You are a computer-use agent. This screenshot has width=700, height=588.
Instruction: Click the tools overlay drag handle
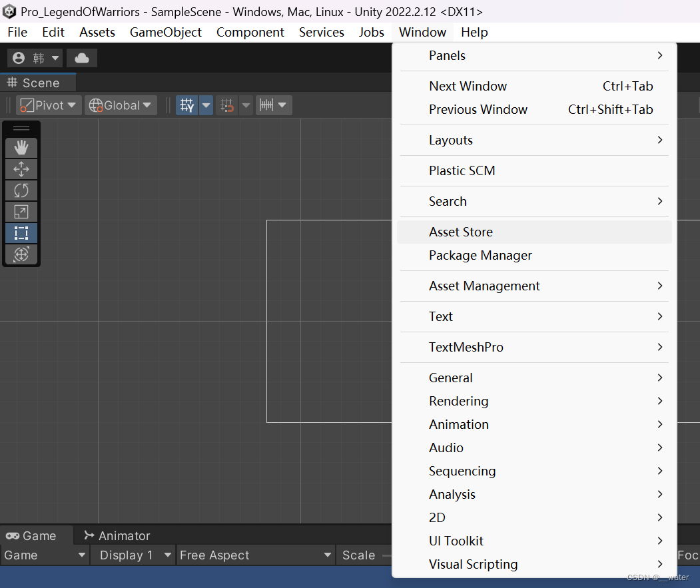[x=21, y=128]
